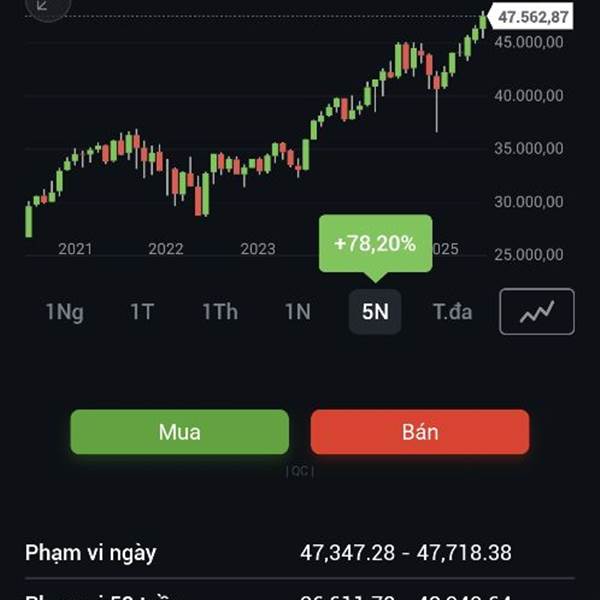
Task: Switch to the 1Th time range
Action: [220, 311]
